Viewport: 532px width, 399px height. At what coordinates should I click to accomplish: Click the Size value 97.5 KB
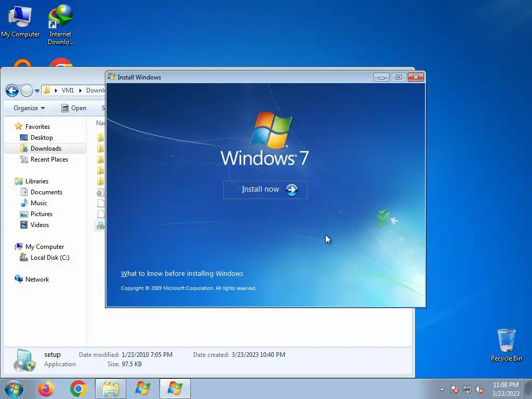point(131,364)
